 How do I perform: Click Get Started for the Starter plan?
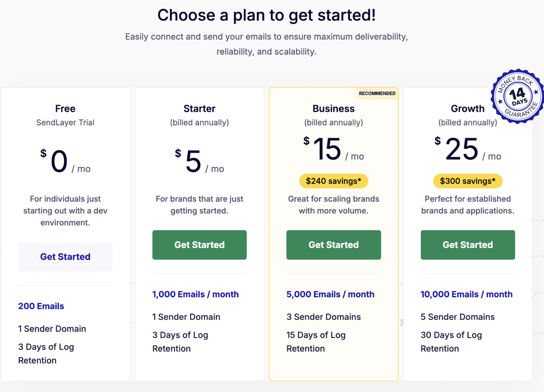pos(199,245)
